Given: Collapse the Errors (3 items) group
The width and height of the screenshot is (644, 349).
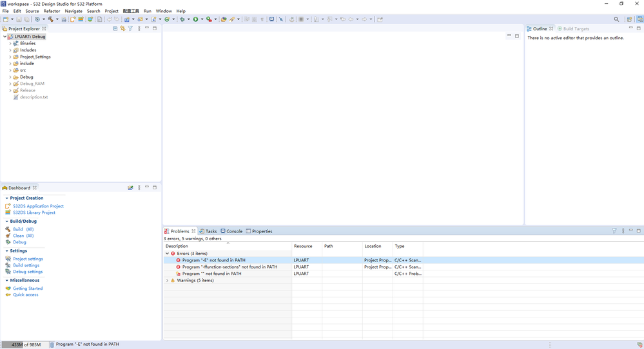Looking at the screenshot, I should tap(167, 254).
